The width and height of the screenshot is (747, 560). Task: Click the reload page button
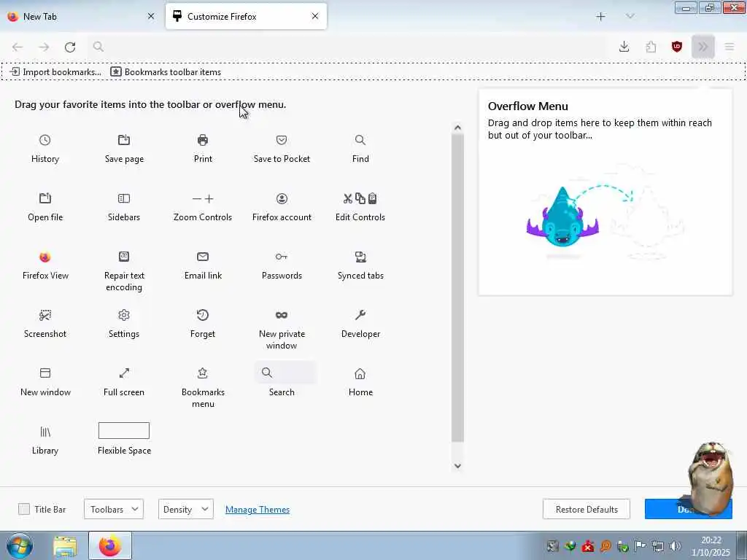click(70, 47)
